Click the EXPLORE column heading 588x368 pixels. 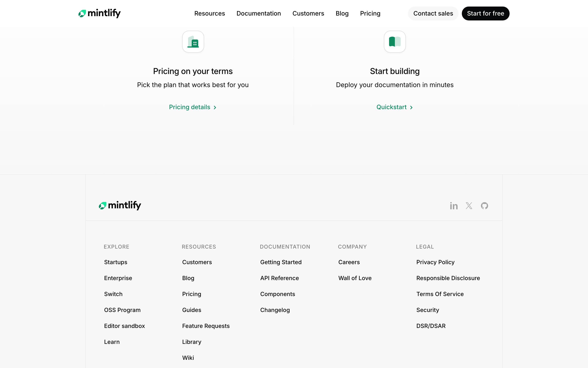coord(116,247)
